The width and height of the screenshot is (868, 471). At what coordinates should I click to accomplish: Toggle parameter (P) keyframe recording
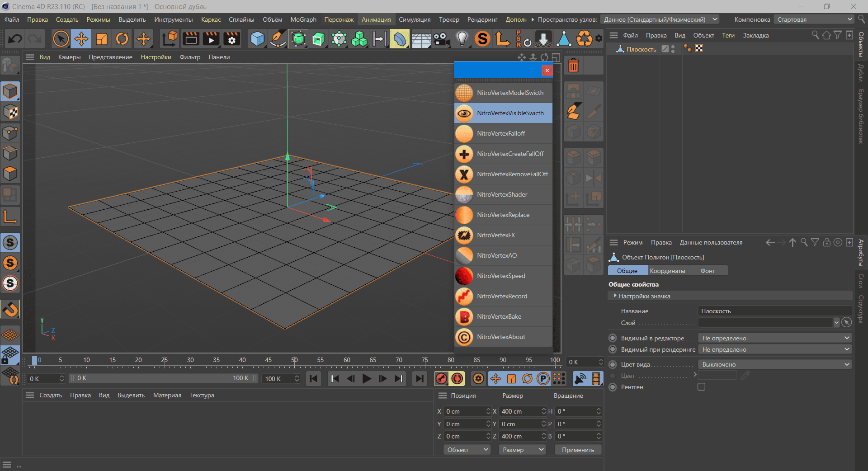(543, 379)
